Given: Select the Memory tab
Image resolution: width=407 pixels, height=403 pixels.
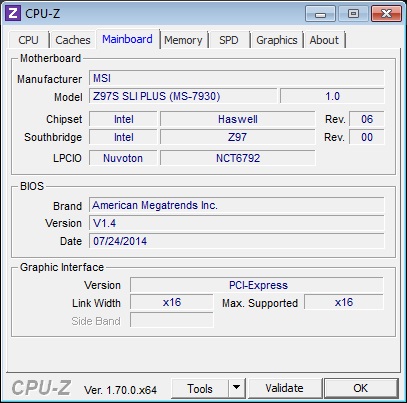Looking at the screenshot, I should [x=183, y=40].
